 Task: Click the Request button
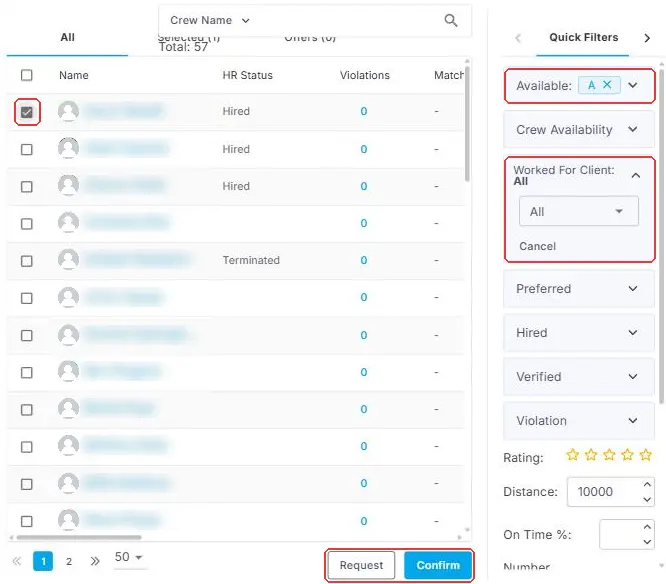pos(361,565)
